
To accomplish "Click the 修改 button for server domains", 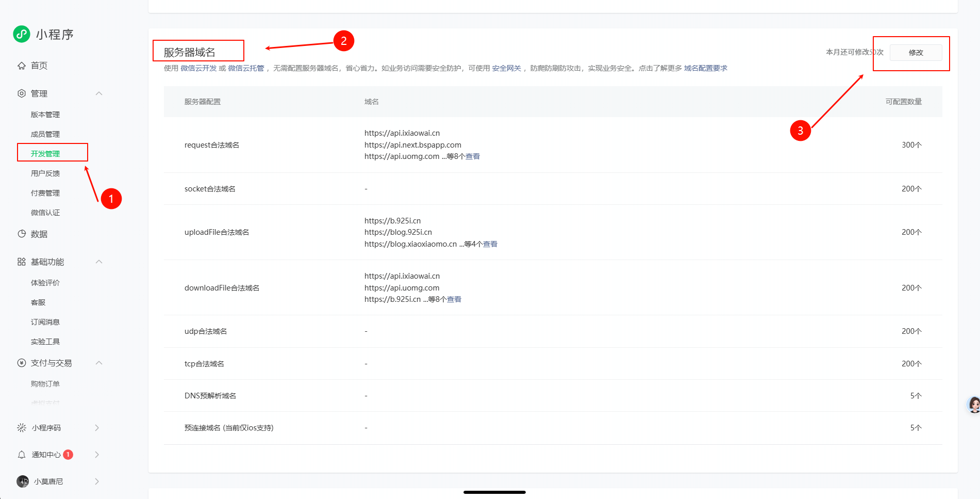I will [916, 53].
